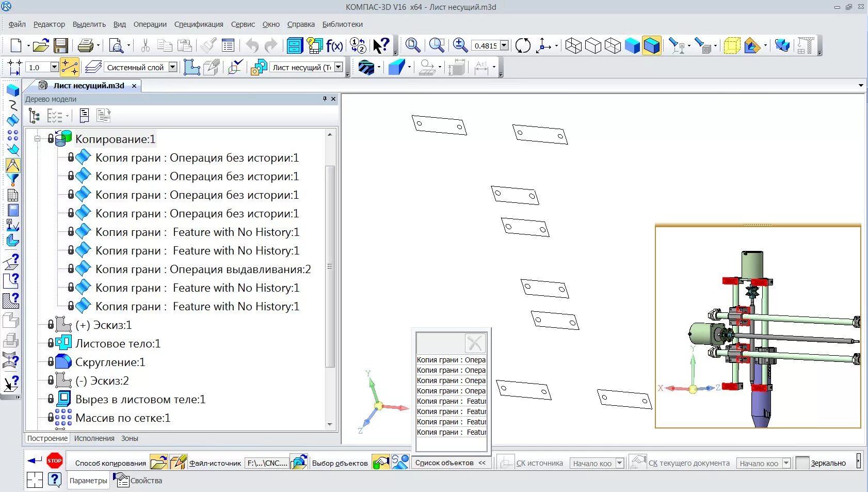
Task: Toggle parametric mode on the current state toolbar
Action: (69, 67)
